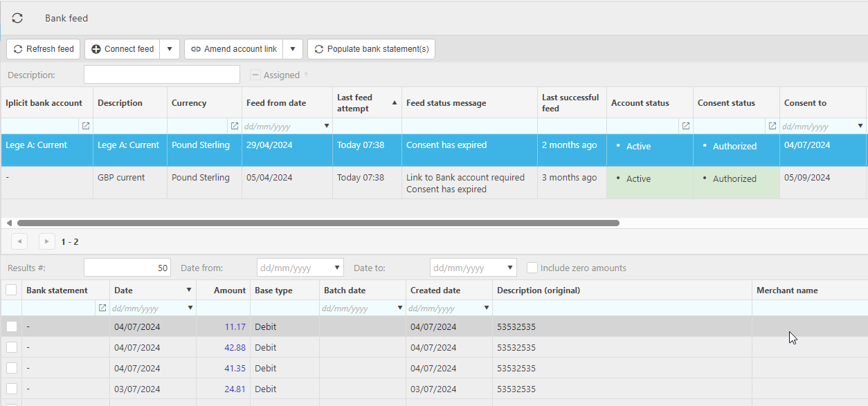Select the Lege A: Current feed row
The image size is (868, 406).
tap(434, 150)
